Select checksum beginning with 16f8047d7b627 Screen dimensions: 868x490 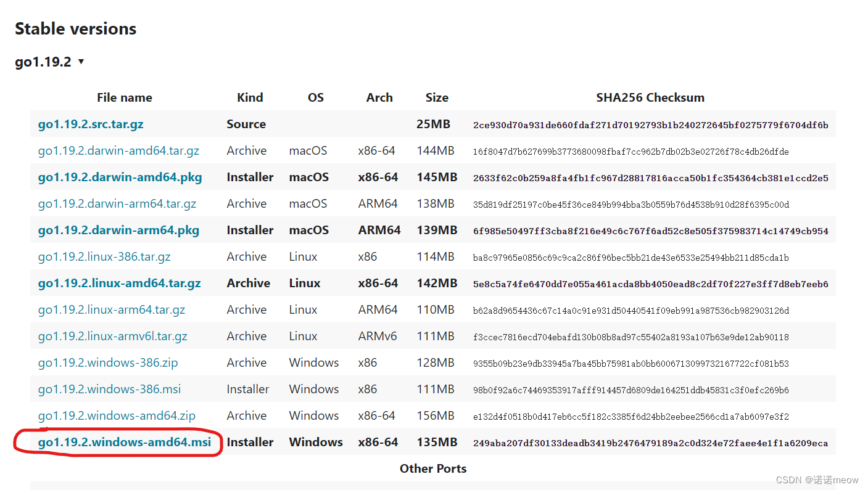(x=631, y=152)
